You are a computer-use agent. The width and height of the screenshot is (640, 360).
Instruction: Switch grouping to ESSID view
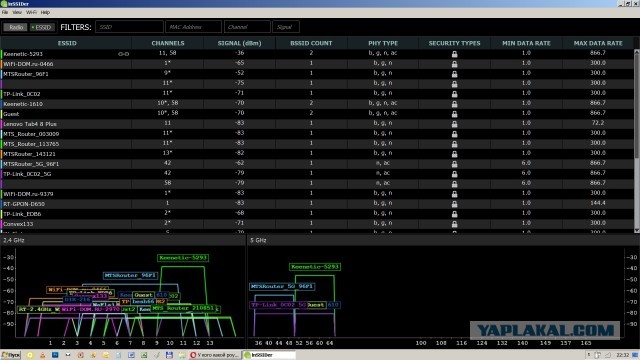click(x=41, y=27)
